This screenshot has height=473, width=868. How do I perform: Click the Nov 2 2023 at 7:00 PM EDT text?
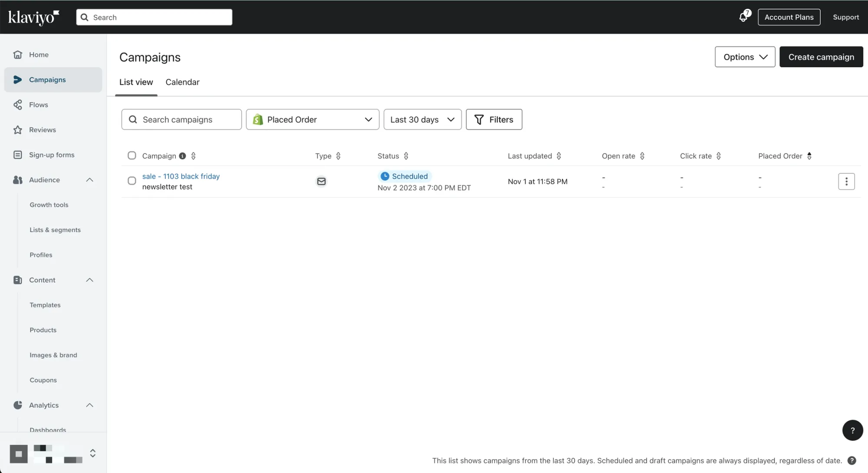[x=424, y=188]
